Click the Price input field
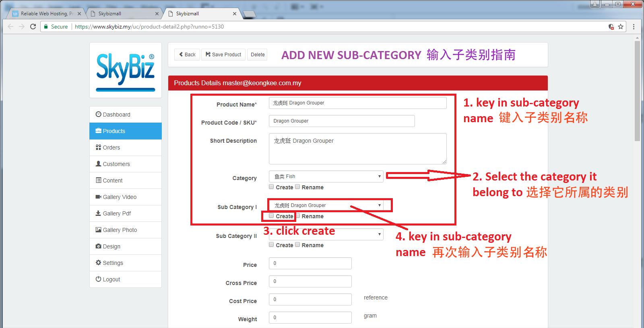644x328 pixels. click(310, 263)
